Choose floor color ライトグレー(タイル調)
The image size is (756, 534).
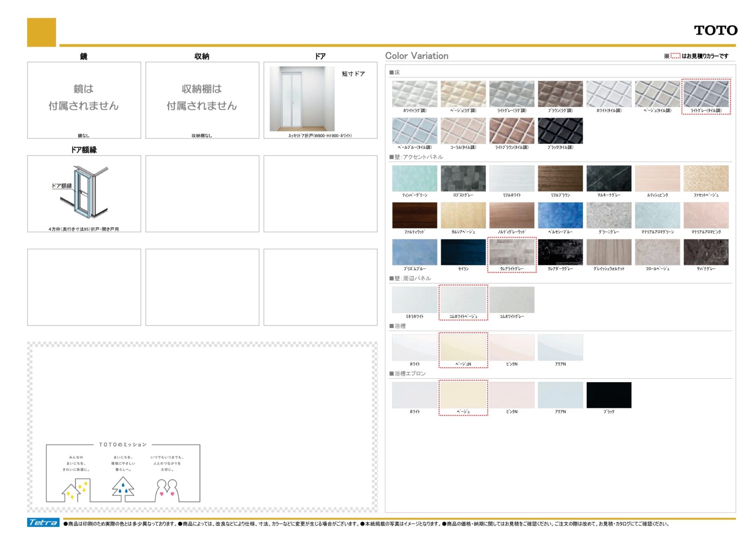point(706,94)
